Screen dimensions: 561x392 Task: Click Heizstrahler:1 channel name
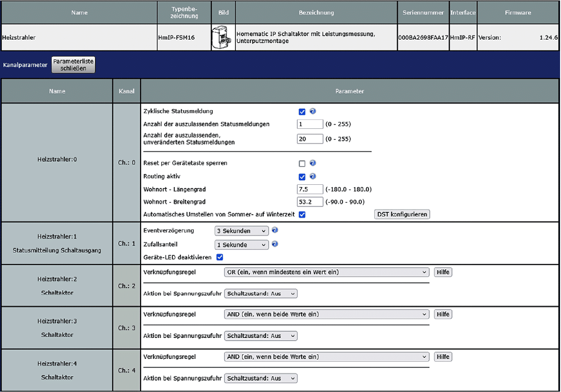coord(57,237)
